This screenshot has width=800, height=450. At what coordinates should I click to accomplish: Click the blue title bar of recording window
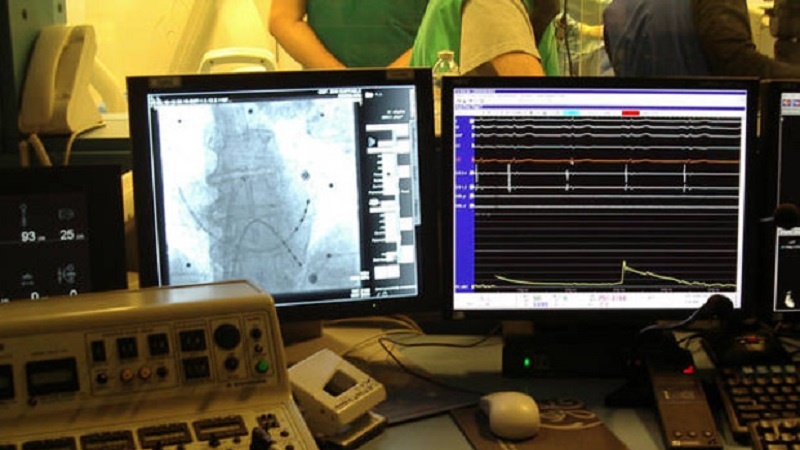click(600, 92)
